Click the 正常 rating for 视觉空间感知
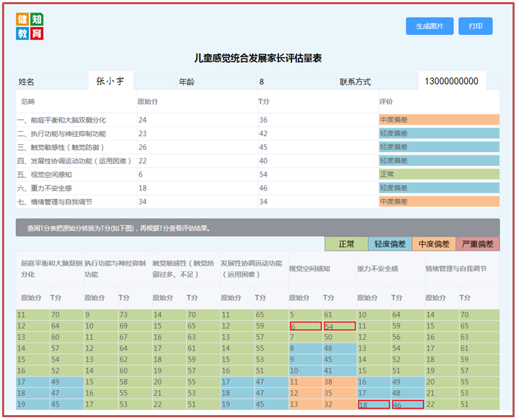 click(x=439, y=174)
